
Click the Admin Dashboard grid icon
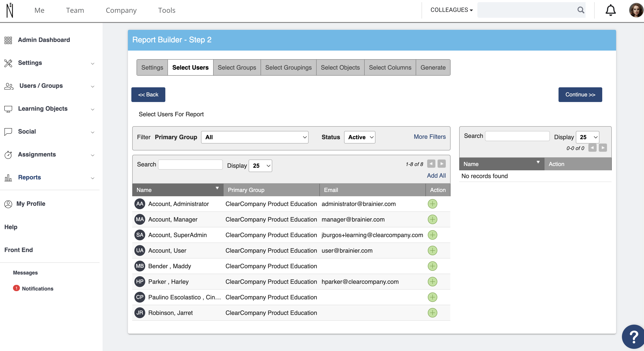click(8, 40)
